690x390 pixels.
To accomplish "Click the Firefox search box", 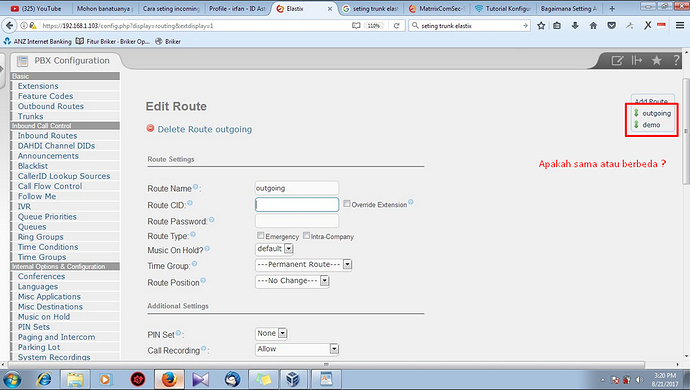I will (470, 26).
